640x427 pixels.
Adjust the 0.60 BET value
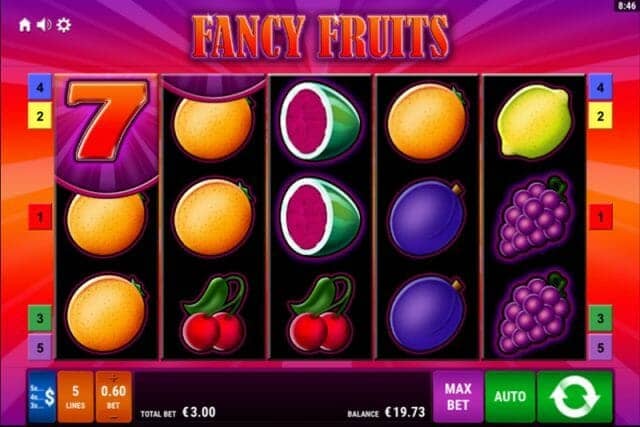[113, 396]
